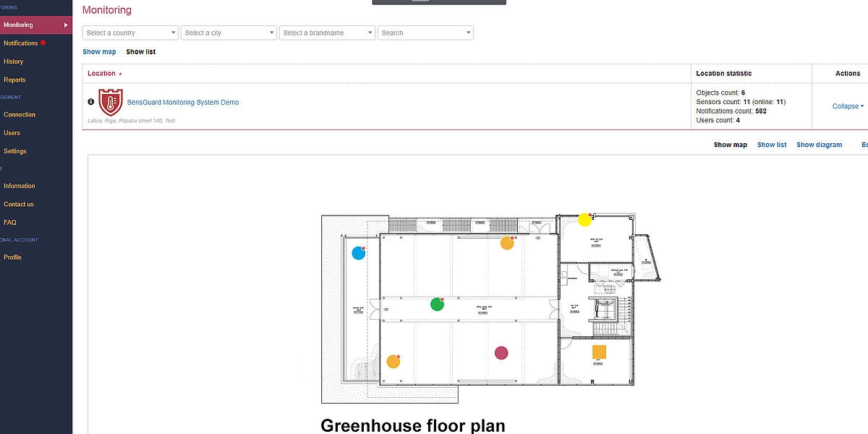Click Show diagram link above floor plan
The width and height of the screenshot is (868, 434).
click(x=819, y=145)
